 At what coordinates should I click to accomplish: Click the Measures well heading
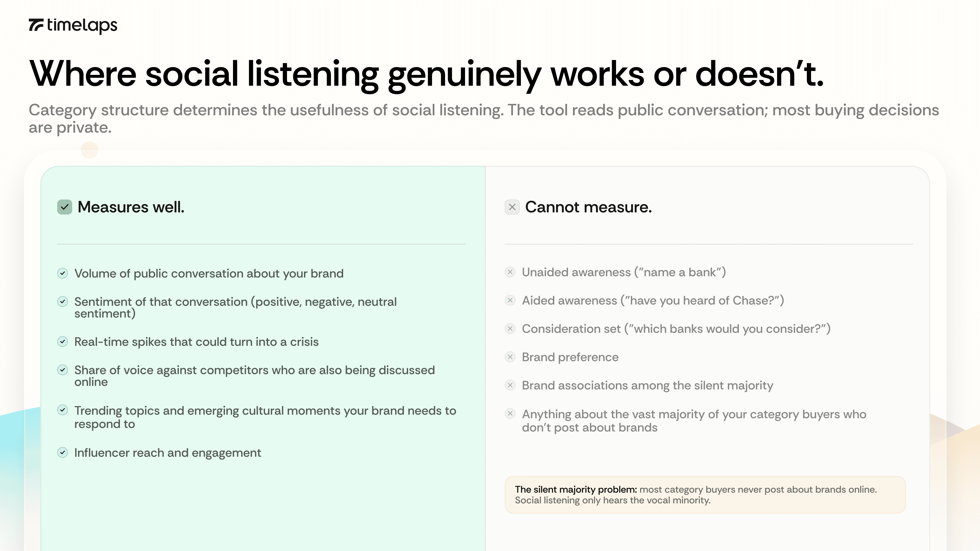131,207
